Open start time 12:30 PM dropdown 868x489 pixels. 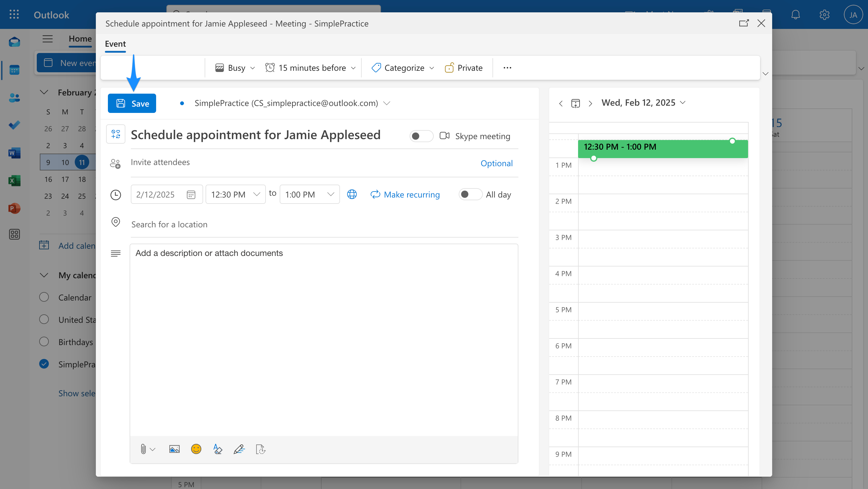[235, 194]
